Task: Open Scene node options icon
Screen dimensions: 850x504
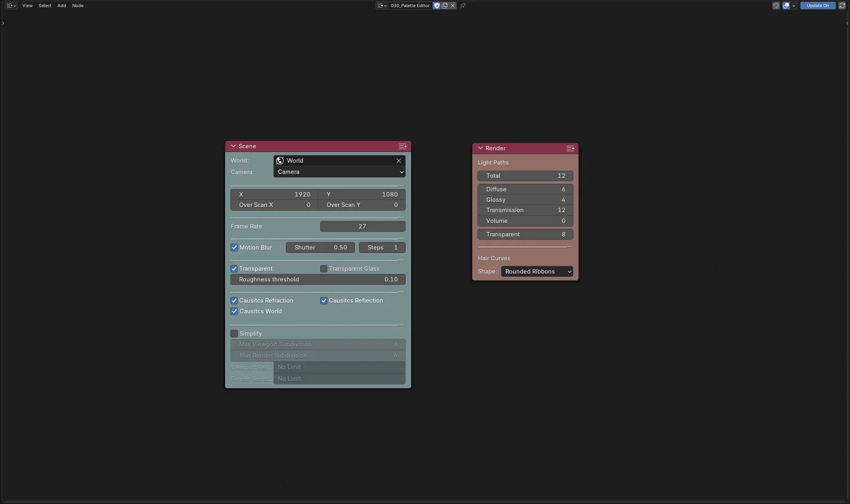Action: [403, 147]
